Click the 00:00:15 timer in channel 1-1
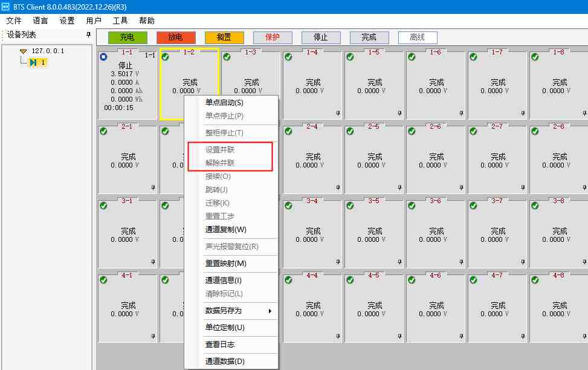The height and width of the screenshot is (370, 588). (119, 108)
